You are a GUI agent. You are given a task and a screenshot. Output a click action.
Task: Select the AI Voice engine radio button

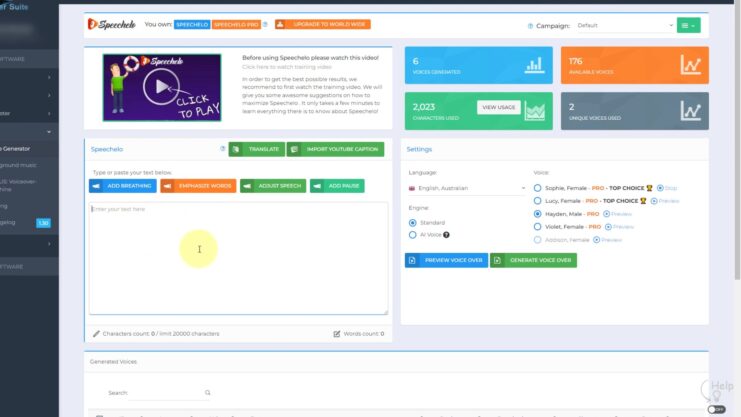413,235
